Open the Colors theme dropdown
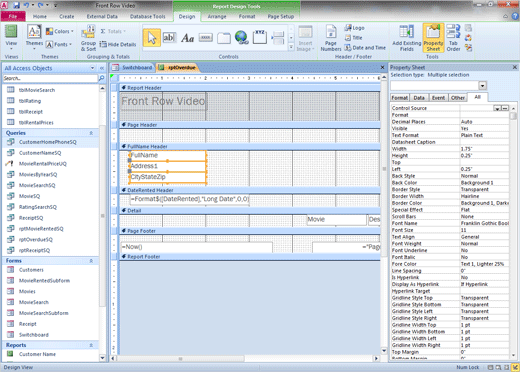Screen dimensions: 520x372 pos(60,31)
